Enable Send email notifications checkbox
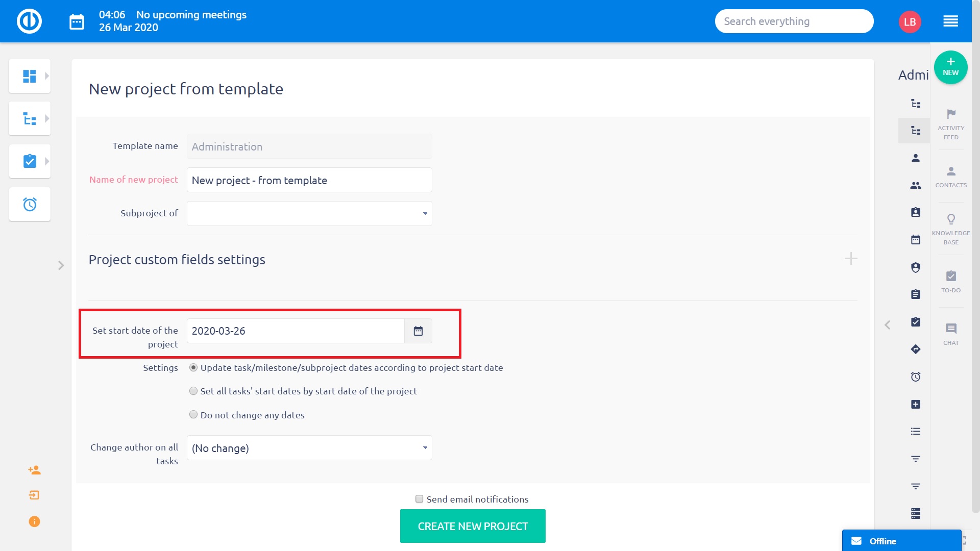980x551 pixels. [x=420, y=499]
